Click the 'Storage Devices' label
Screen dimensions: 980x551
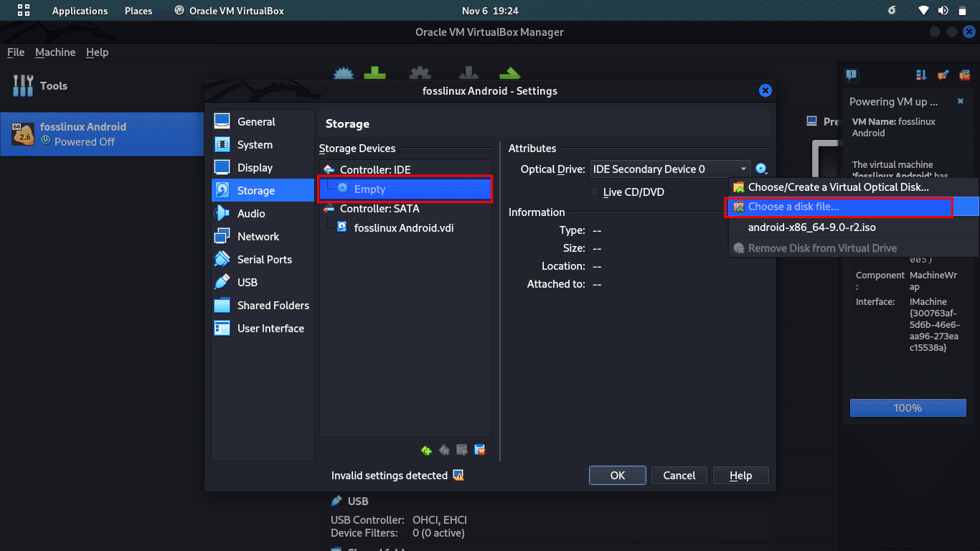click(x=357, y=149)
